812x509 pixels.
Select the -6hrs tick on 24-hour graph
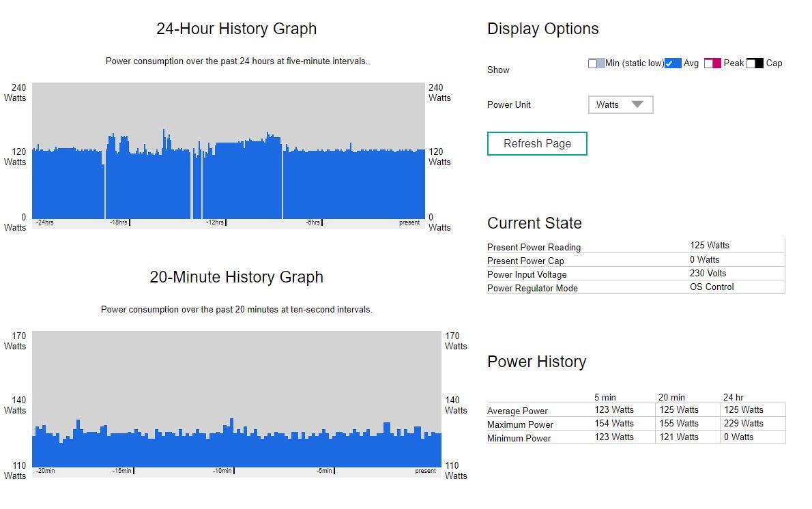click(313, 222)
